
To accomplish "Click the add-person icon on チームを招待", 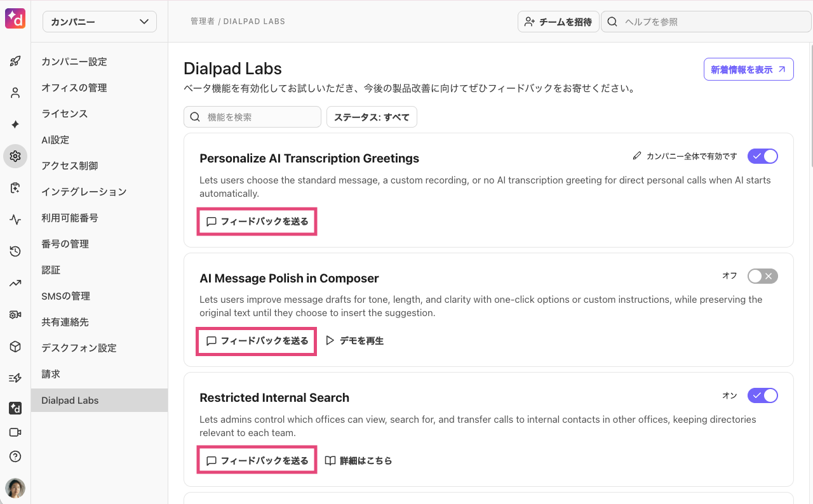I will tap(530, 22).
